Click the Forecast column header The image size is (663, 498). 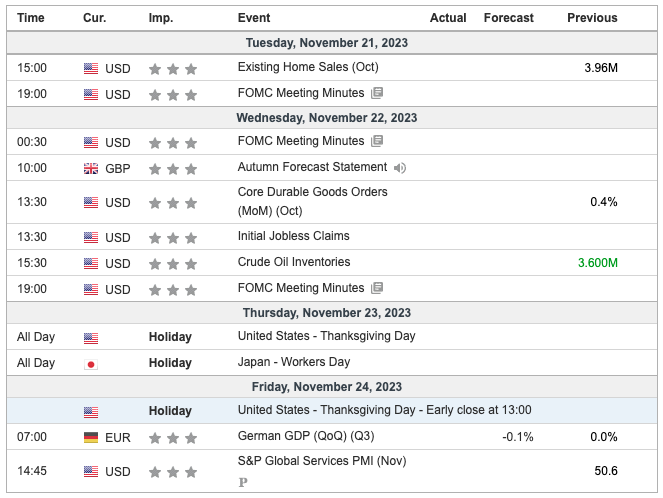click(509, 18)
